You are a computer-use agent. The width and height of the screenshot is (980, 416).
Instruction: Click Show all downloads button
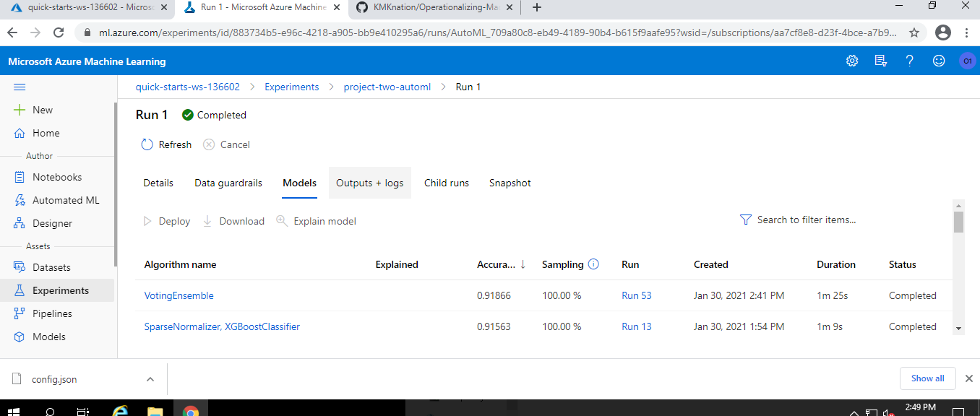coord(928,378)
